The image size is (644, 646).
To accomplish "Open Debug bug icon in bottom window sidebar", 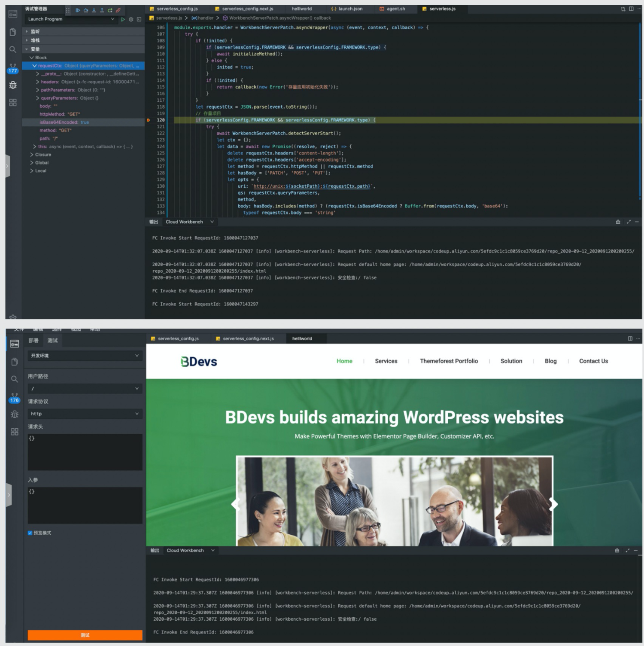I will (x=14, y=414).
